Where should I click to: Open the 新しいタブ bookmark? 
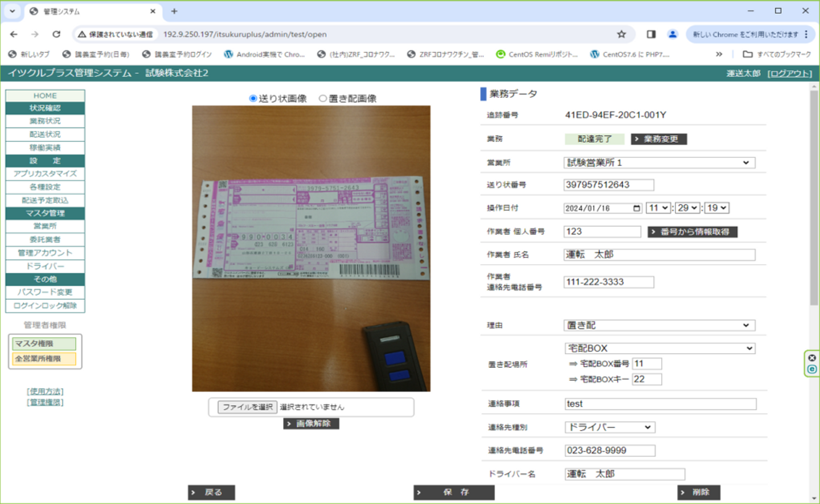[28, 54]
